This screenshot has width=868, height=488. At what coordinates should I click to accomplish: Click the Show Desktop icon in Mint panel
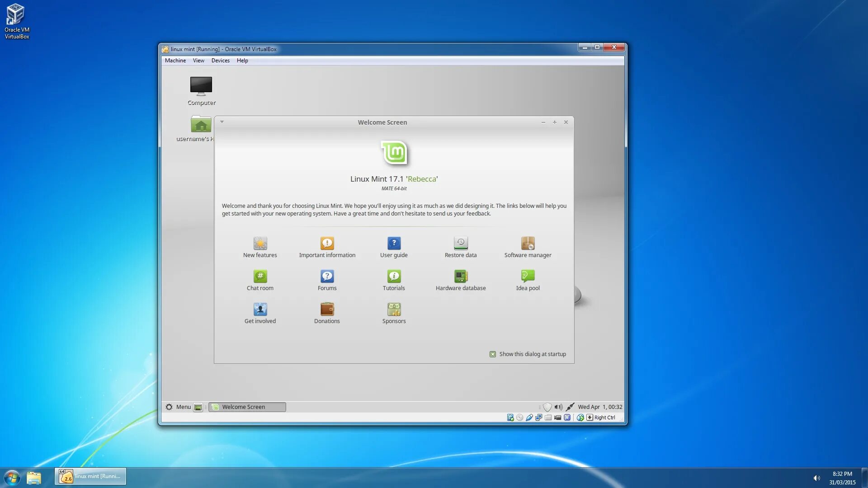click(198, 407)
